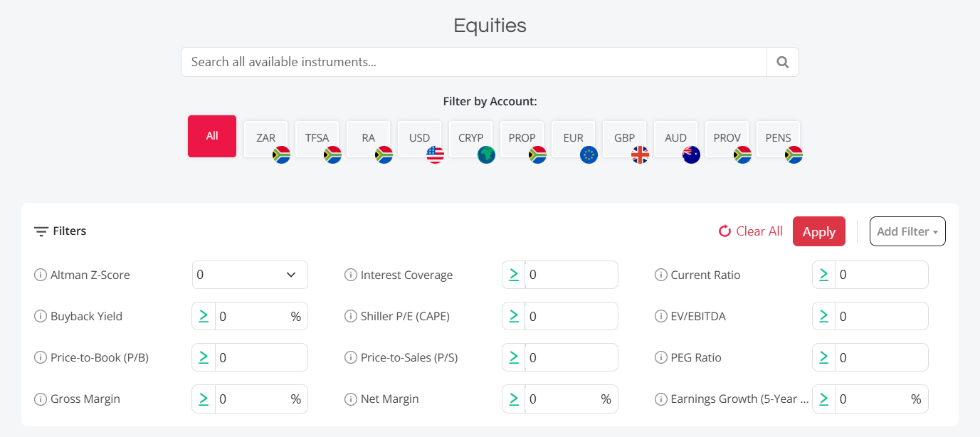Viewport: 980px width, 437px height.
Task: Click the search instruments input field
Action: tap(475, 62)
